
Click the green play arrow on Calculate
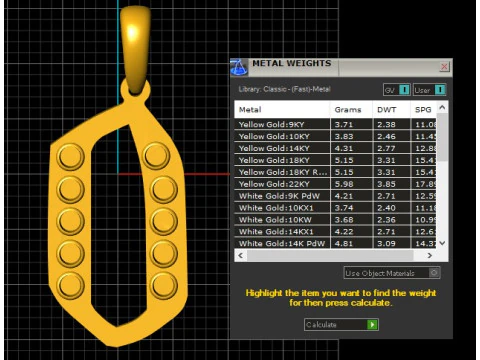tap(372, 325)
